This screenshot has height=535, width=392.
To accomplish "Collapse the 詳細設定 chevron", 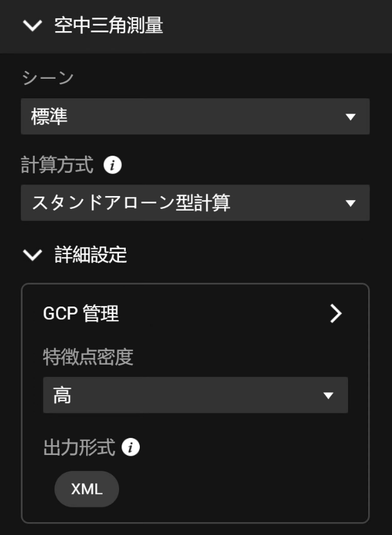I will 32,255.
